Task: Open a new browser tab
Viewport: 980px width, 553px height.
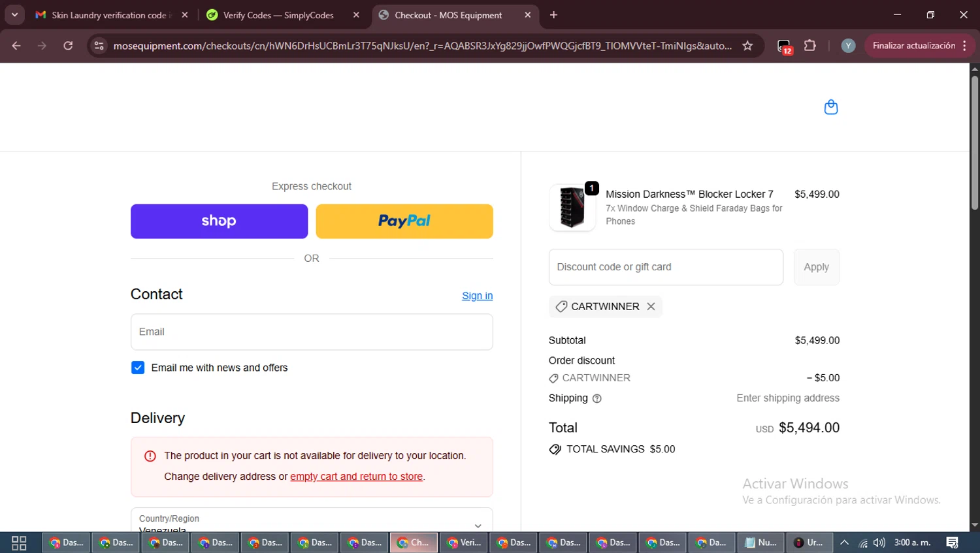Action: pos(553,15)
